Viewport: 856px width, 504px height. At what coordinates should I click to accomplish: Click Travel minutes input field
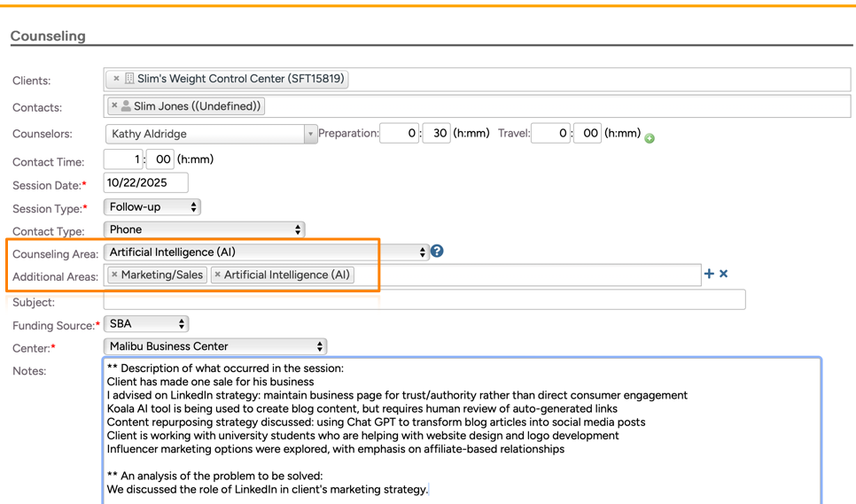(588, 134)
